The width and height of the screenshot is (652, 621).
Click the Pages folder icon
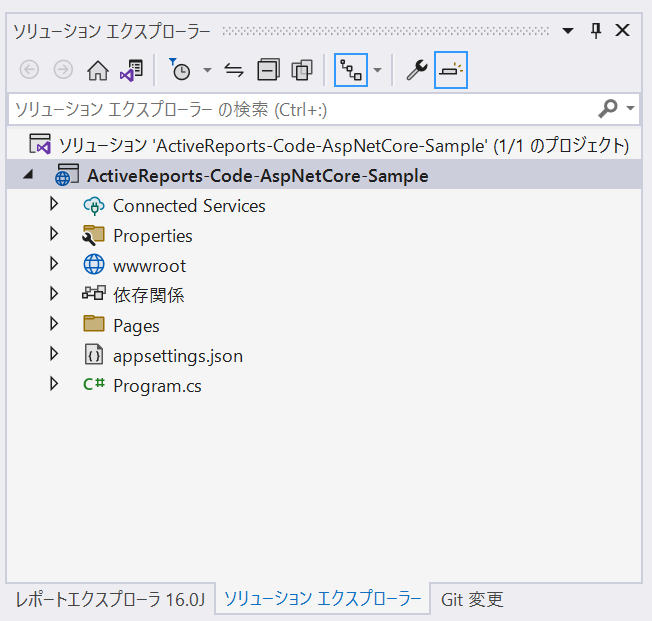point(94,324)
